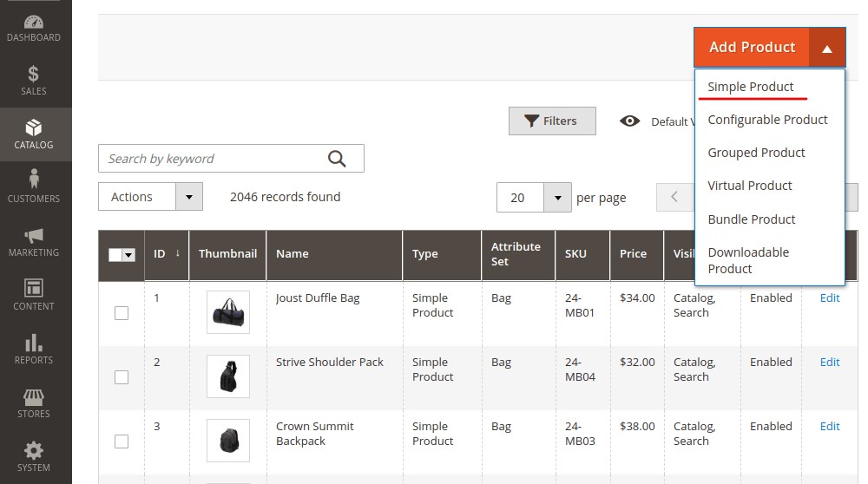This screenshot has width=868, height=484.
Task: Sort by the Price column header
Action: pos(636,254)
